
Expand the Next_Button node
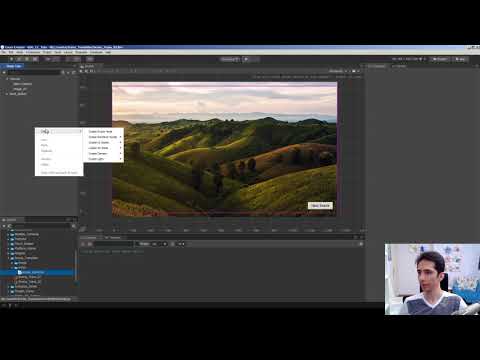(7, 94)
